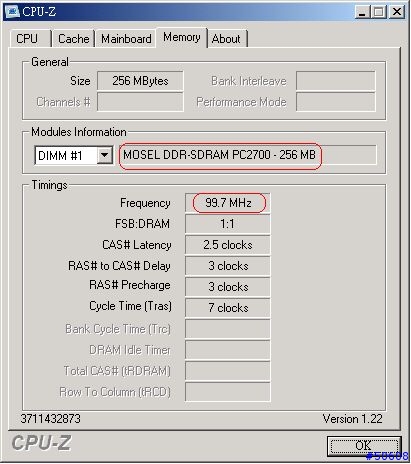
Task: Click the RAS# to CAS# Delay value
Action: click(228, 266)
